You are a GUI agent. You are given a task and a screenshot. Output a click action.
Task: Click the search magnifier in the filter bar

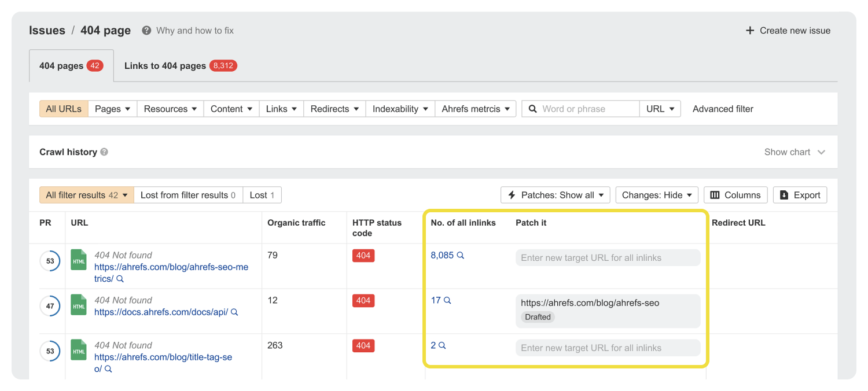click(x=533, y=108)
